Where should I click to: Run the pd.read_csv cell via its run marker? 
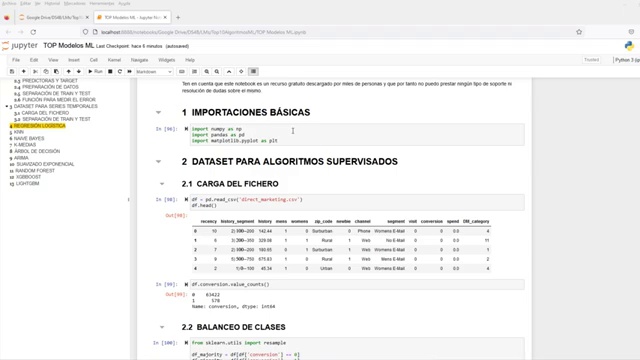click(186, 200)
